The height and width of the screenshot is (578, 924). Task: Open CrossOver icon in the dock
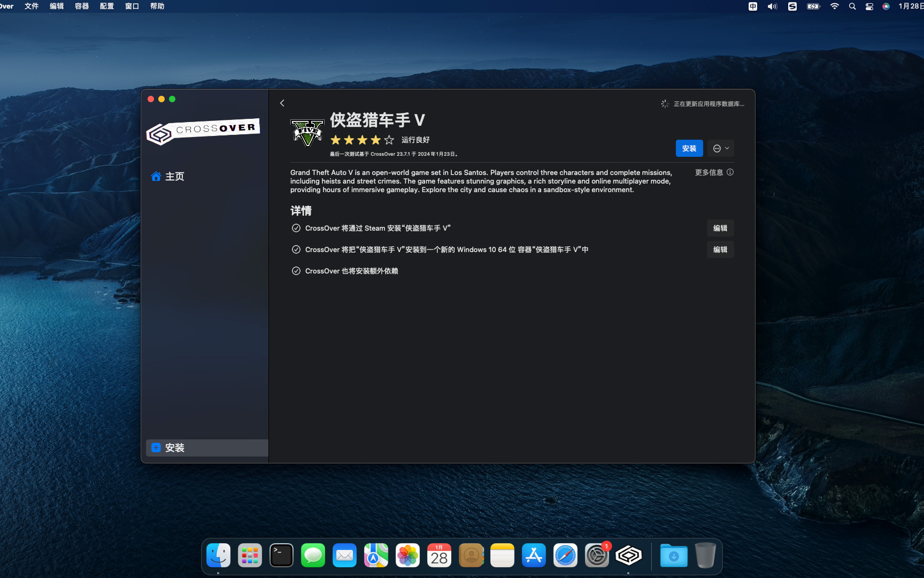pos(628,556)
